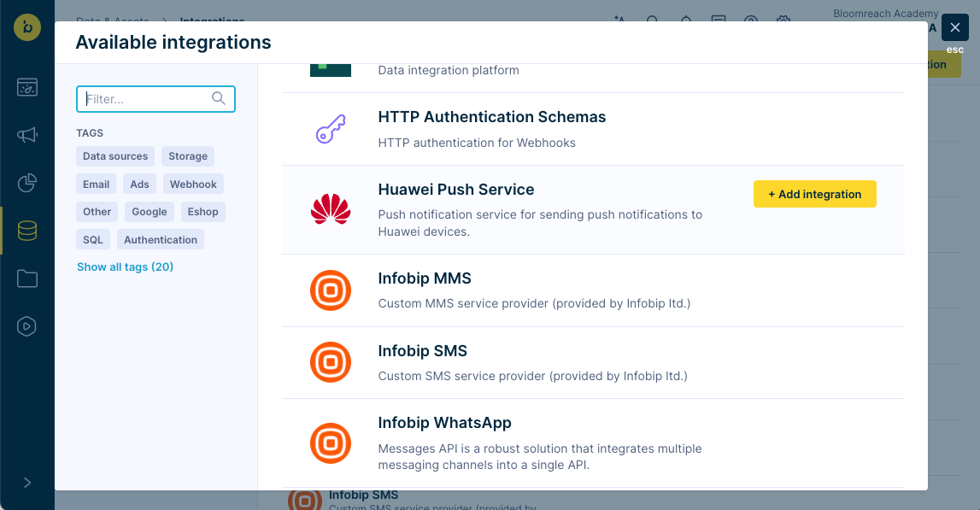Click the TAGS heading label

90,133
